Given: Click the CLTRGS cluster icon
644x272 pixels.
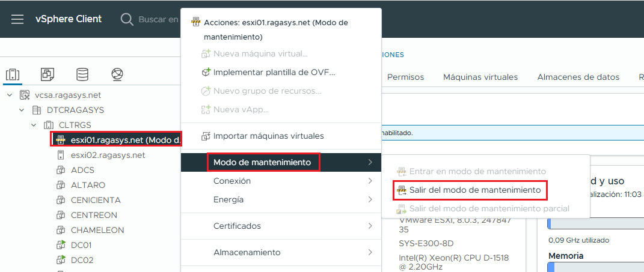Looking at the screenshot, I should click(x=49, y=125).
